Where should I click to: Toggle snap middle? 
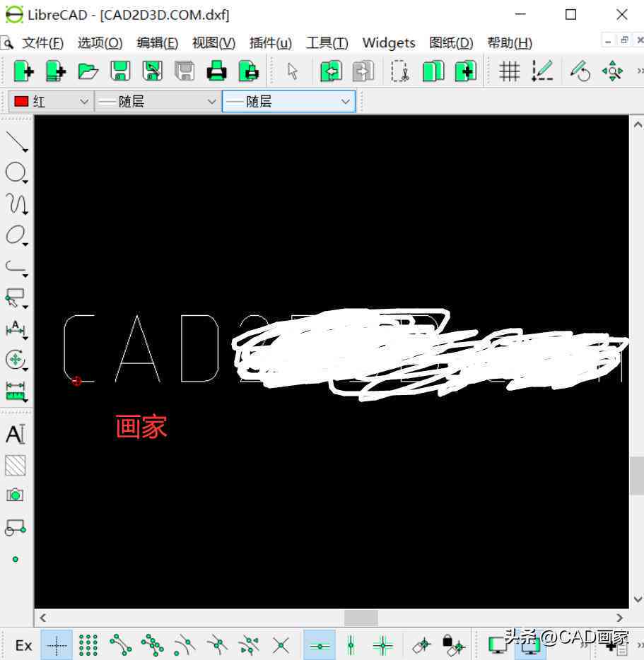coord(216,645)
